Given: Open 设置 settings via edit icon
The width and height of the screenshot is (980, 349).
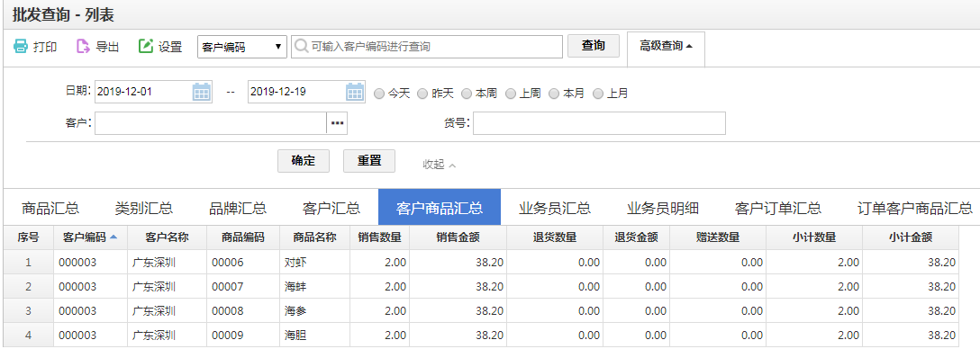Looking at the screenshot, I should [146, 46].
